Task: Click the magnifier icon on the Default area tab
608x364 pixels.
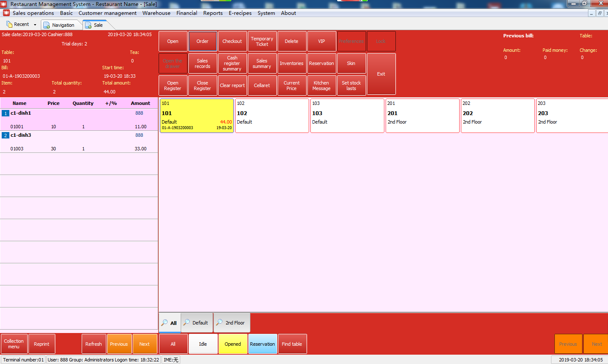Action: pyautogui.click(x=186, y=322)
